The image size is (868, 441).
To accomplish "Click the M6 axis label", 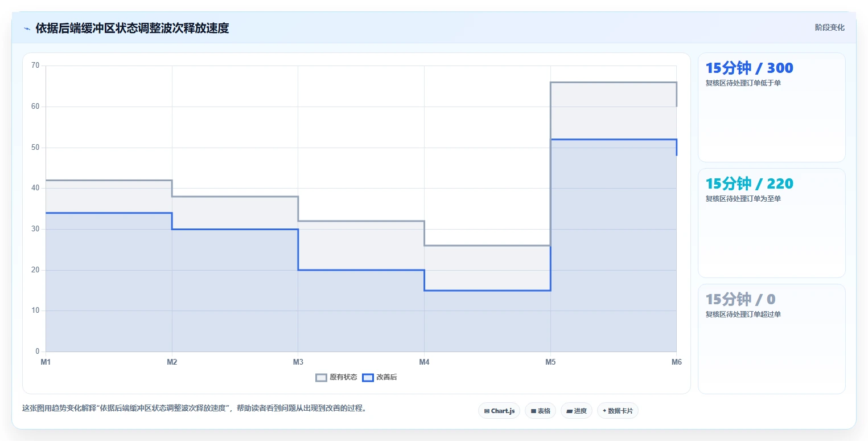I will pyautogui.click(x=676, y=362).
